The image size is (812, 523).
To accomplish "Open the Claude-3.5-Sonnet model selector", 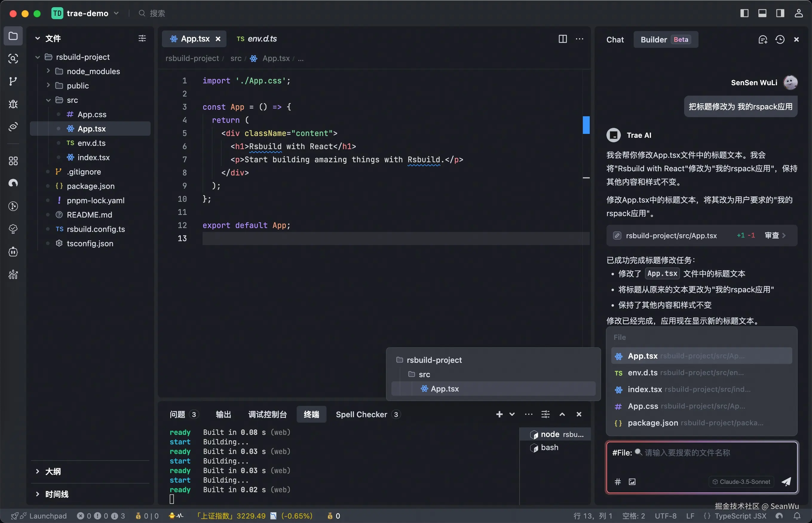I will pyautogui.click(x=741, y=481).
